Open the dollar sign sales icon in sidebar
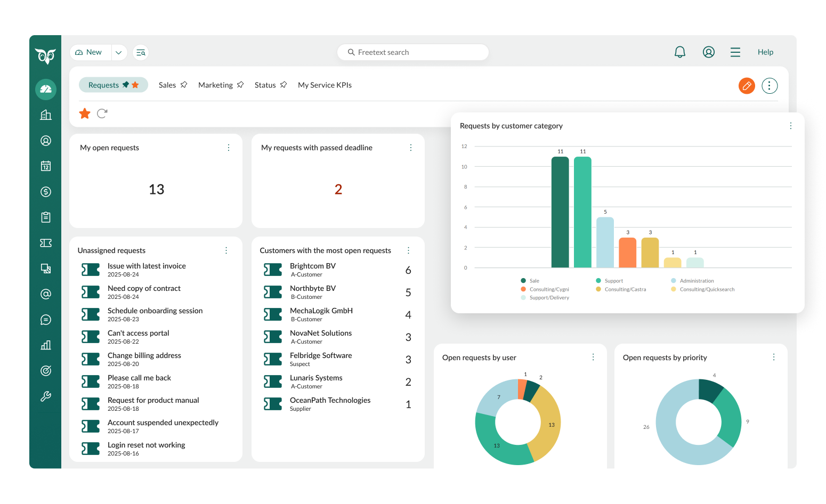826x504 pixels. tap(46, 192)
